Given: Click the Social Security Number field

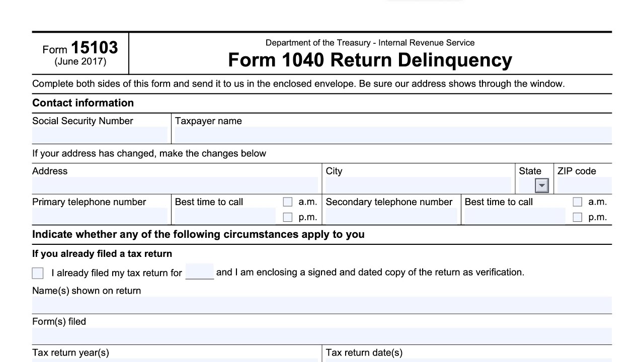Looking at the screenshot, I should point(100,135).
